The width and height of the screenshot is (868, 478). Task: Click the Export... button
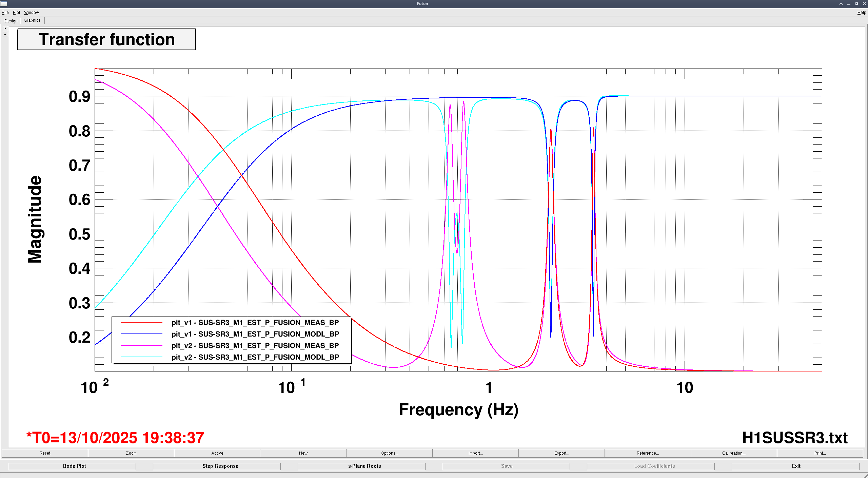point(561,453)
